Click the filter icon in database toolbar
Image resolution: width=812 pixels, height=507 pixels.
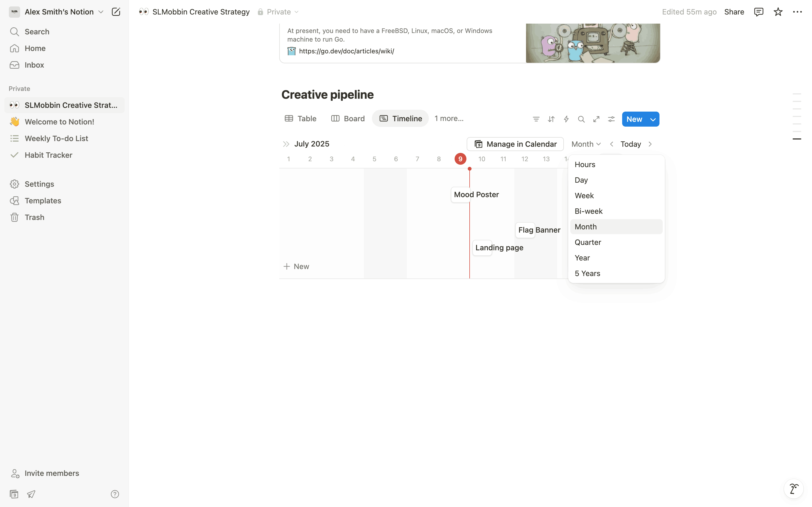[536, 119]
